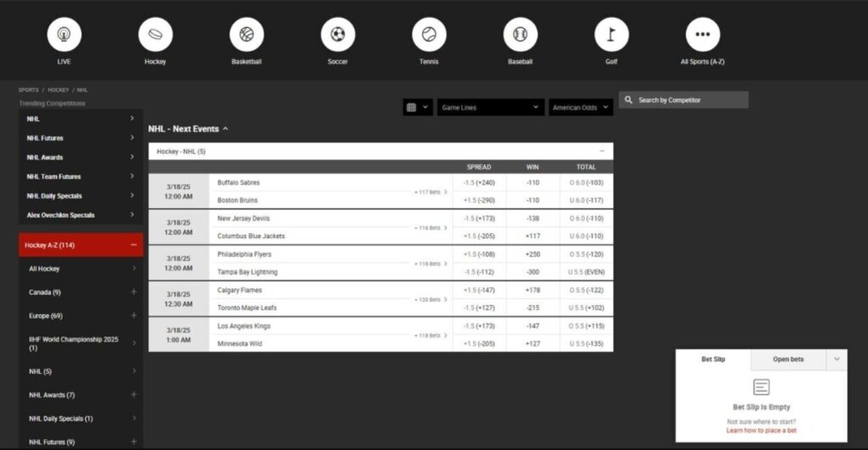Click Learn how to place a bet
This screenshot has width=868, height=450.
(x=761, y=430)
